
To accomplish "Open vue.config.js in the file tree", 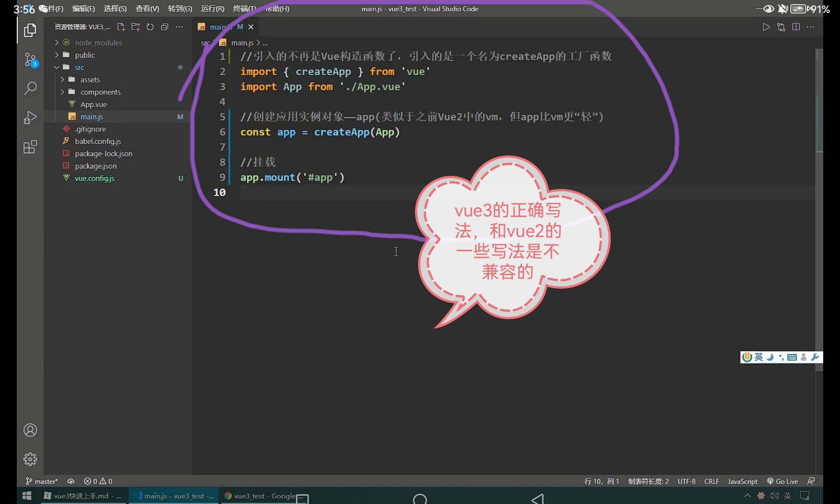I will coord(94,178).
